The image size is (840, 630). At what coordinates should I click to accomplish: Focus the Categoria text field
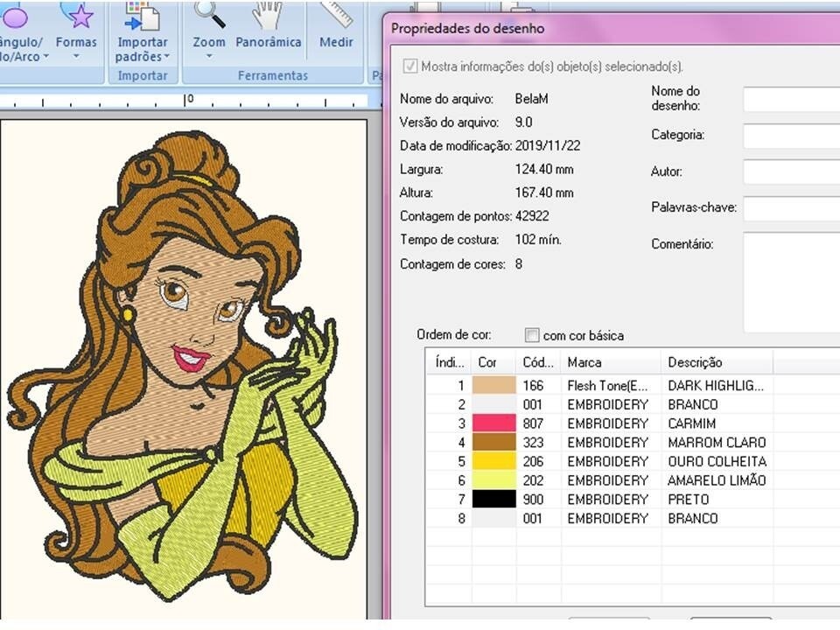coord(791,136)
